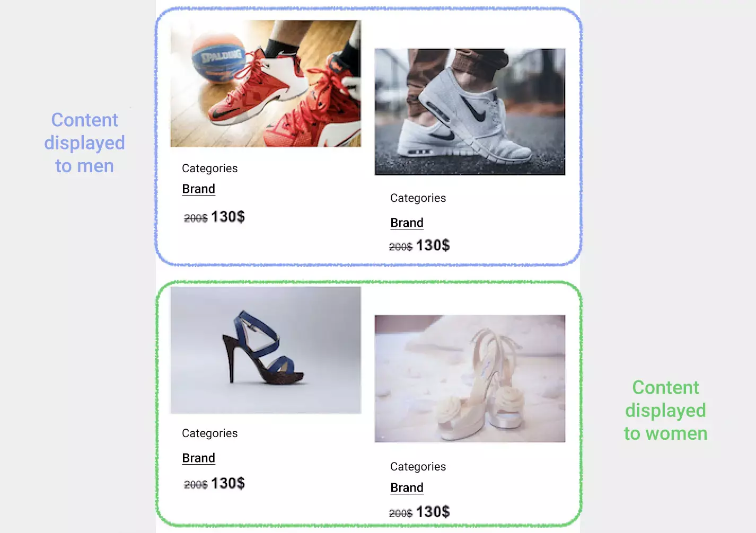
Task: Click the Brand link under red sneakers
Action: (x=199, y=189)
